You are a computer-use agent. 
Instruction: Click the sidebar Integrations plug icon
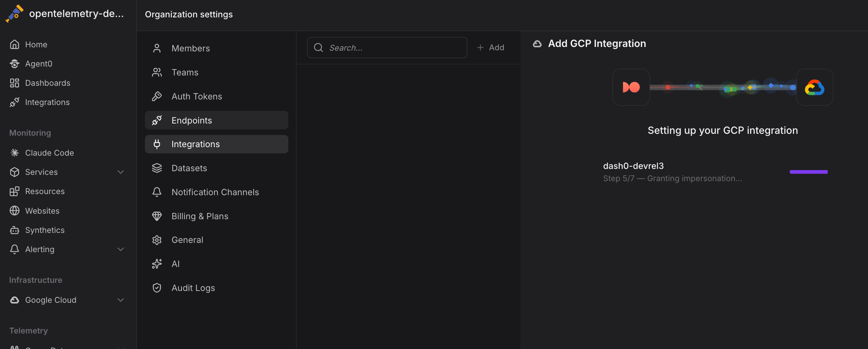click(14, 102)
